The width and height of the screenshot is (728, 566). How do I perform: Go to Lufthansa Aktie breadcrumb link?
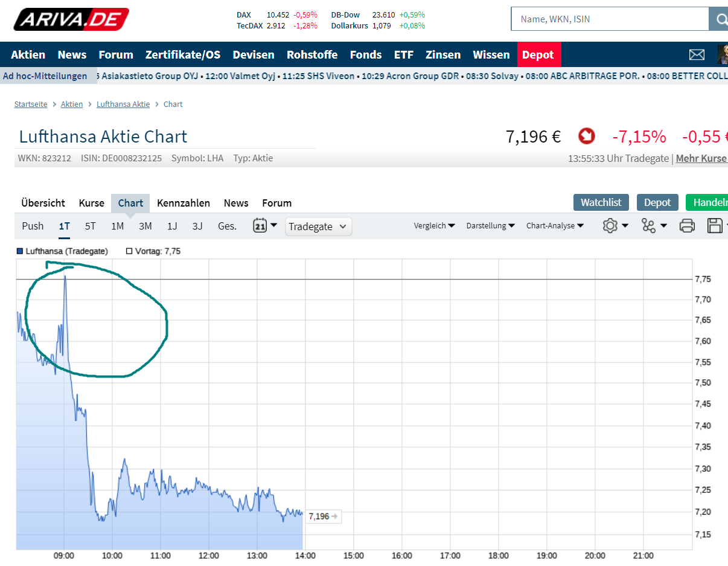pyautogui.click(x=123, y=104)
